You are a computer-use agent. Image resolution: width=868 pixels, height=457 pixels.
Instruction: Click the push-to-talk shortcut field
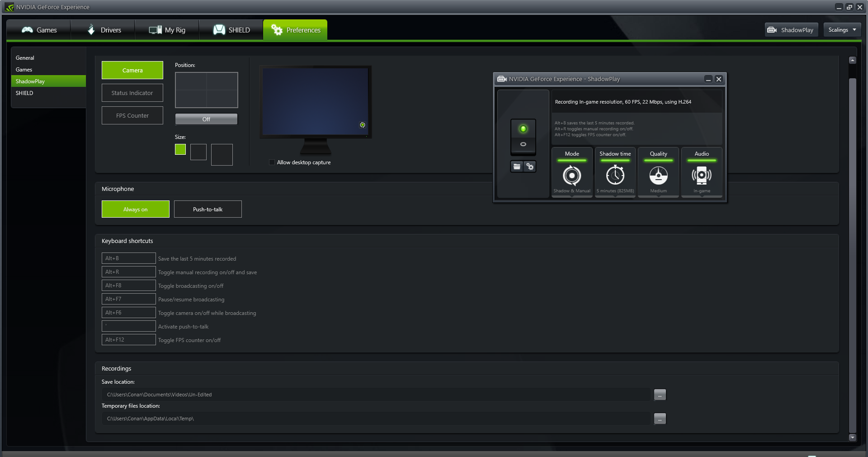(129, 326)
